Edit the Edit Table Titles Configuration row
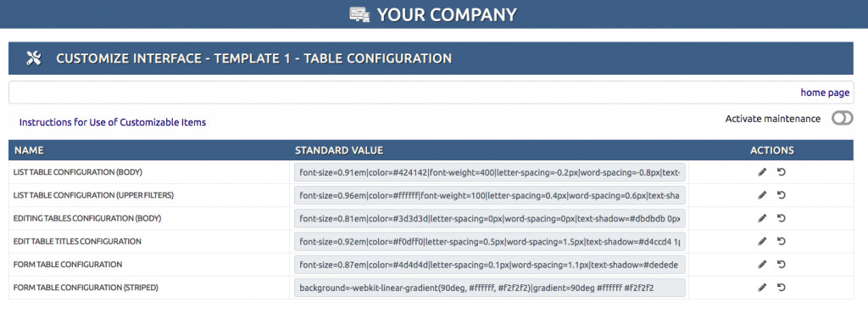Screen dimensions: 868x325 tap(762, 241)
